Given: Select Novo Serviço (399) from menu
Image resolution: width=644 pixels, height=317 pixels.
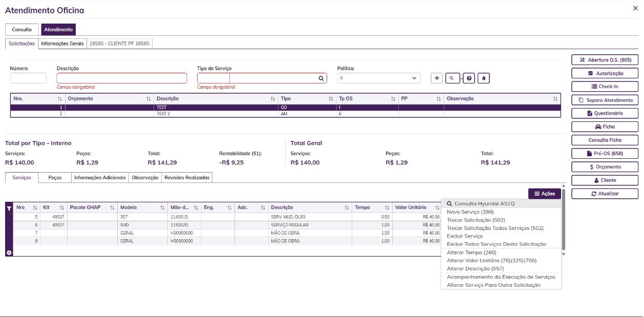Looking at the screenshot, I should (470, 212).
